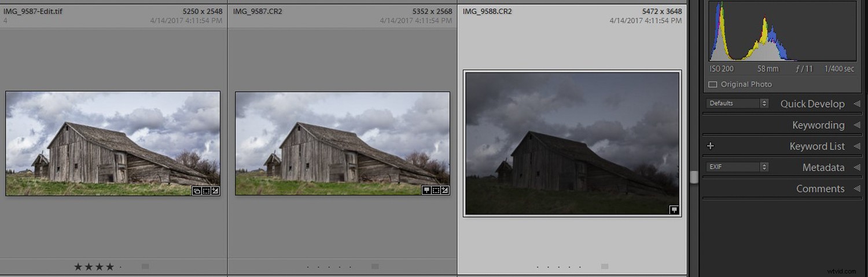Click the filename IMG_9587.CR2
868x277 pixels.
click(x=258, y=11)
